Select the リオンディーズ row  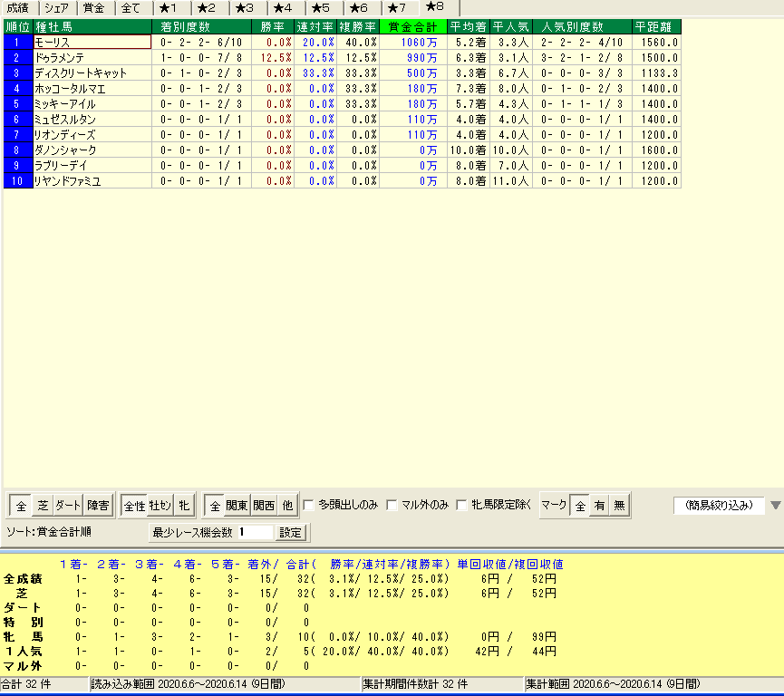(x=342, y=134)
